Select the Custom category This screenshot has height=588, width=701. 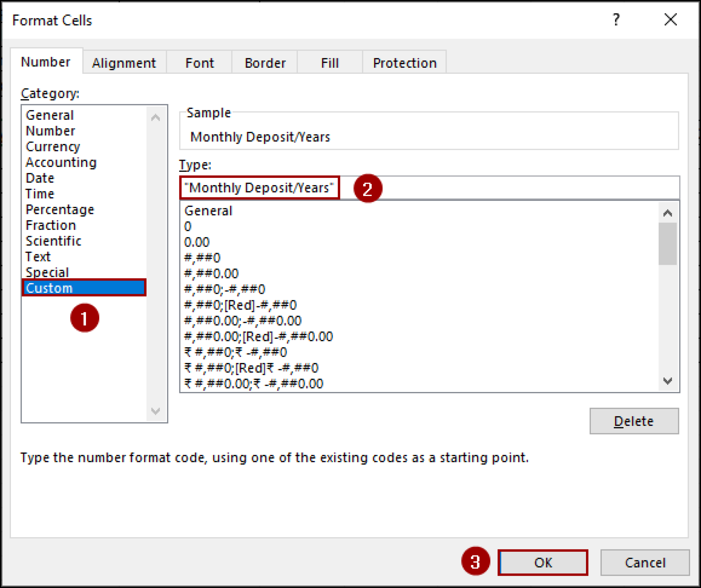[49, 288]
